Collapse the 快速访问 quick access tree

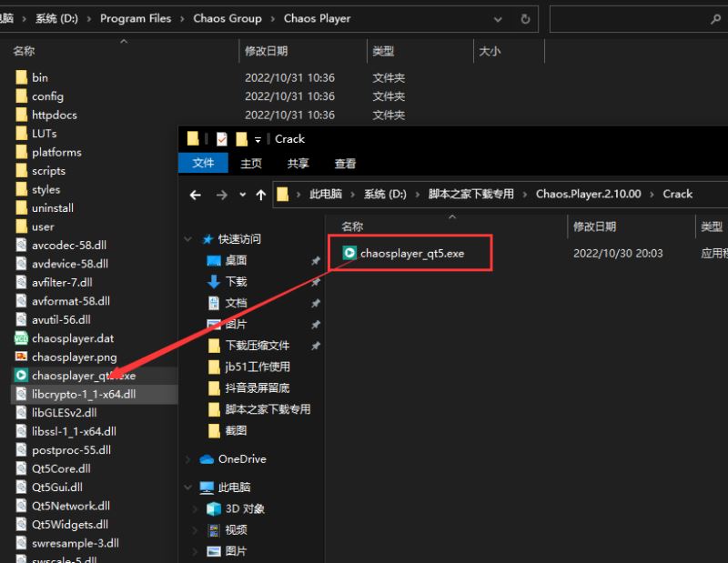pyautogui.click(x=188, y=239)
